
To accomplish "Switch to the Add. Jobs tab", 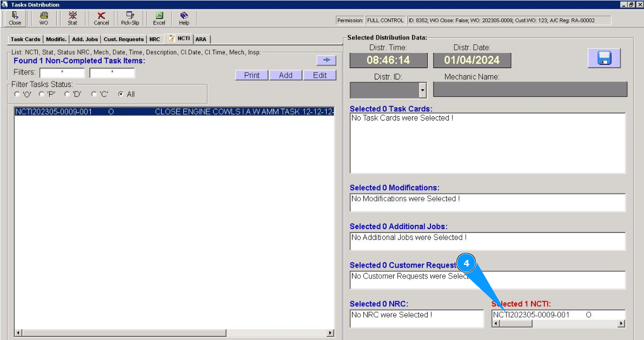I will 85,39.
